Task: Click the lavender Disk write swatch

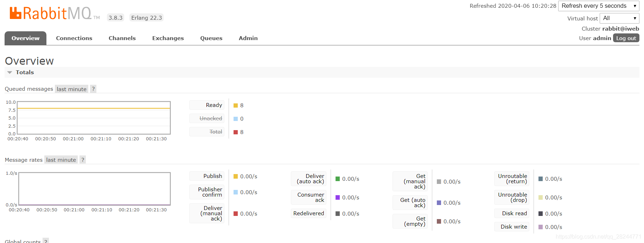Action: 541,227
